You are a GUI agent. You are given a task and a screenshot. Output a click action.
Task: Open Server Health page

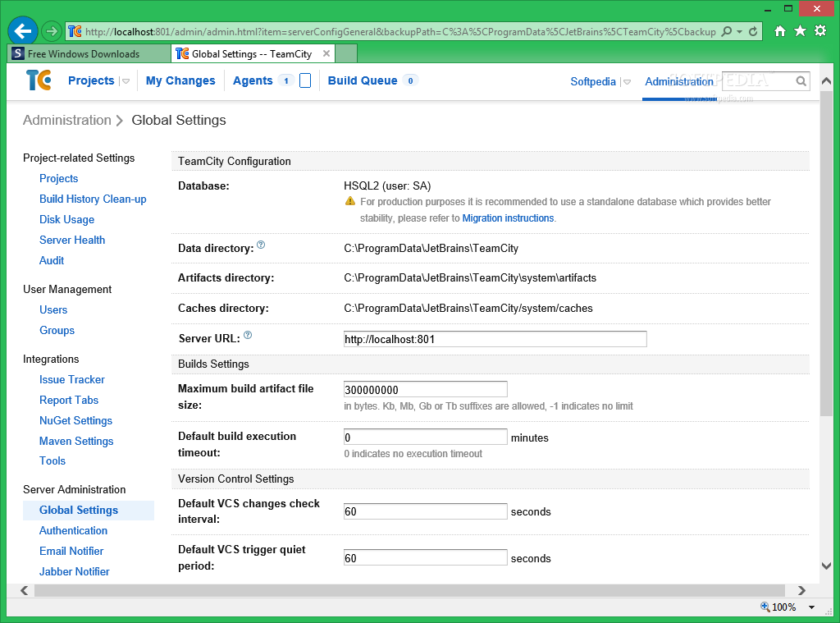click(x=72, y=240)
